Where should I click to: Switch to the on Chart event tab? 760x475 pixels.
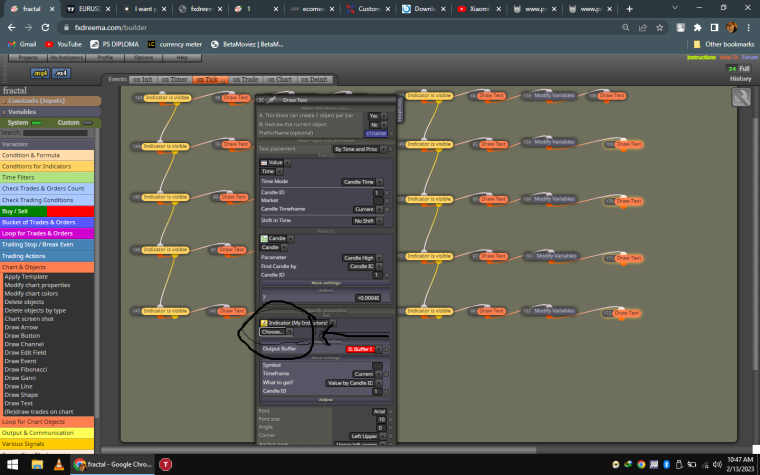click(x=280, y=79)
